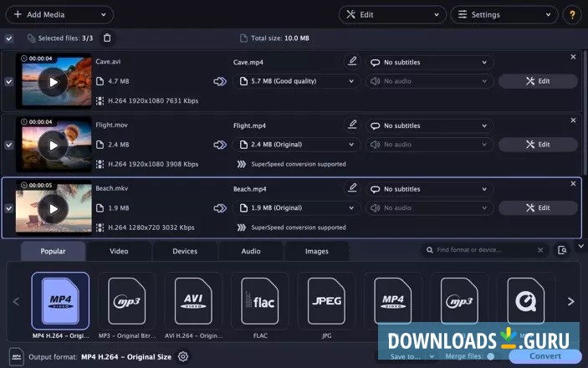This screenshot has width=588, height=368.
Task: Open Beach.mp4 1.9 MB Original size dropdown
Action: click(x=296, y=207)
